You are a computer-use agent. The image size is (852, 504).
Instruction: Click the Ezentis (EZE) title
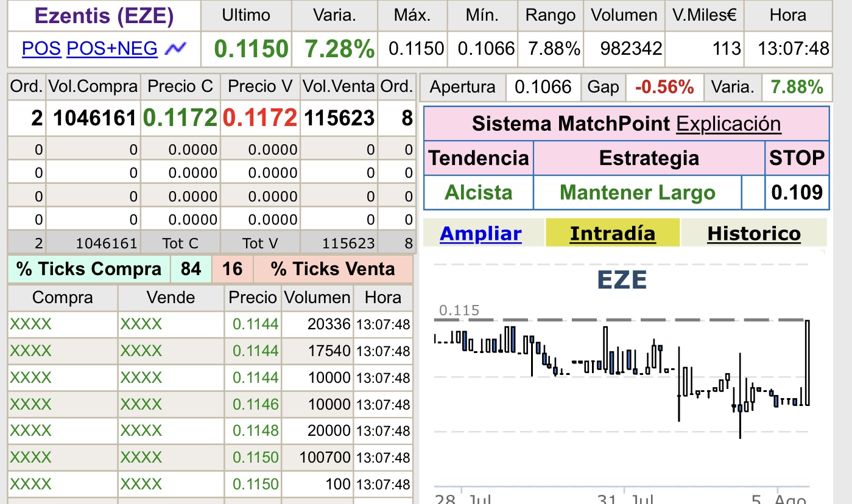pos(104,16)
